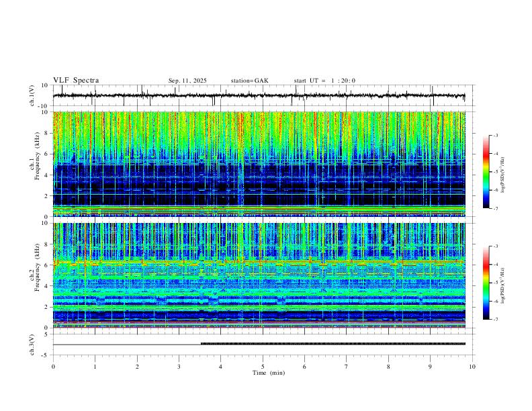Click the ch.1 colorbar label 'log(PSD)(V²/Hz)'

(x=502, y=175)
